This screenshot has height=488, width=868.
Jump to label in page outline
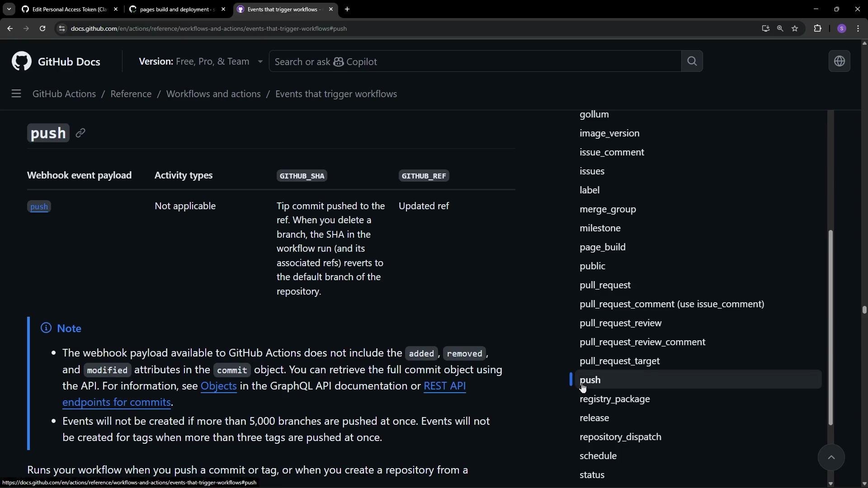[590, 190]
